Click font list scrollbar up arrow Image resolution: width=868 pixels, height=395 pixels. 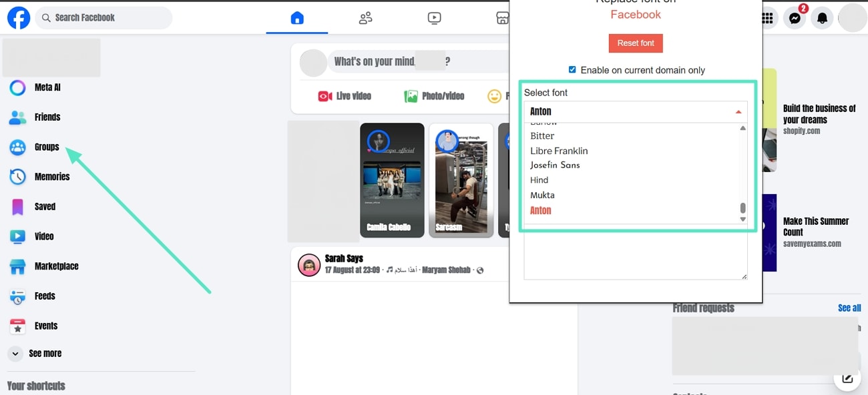(742, 128)
